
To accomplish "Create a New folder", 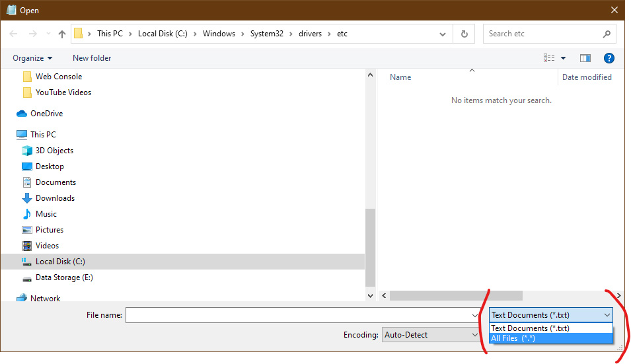I will click(x=92, y=58).
